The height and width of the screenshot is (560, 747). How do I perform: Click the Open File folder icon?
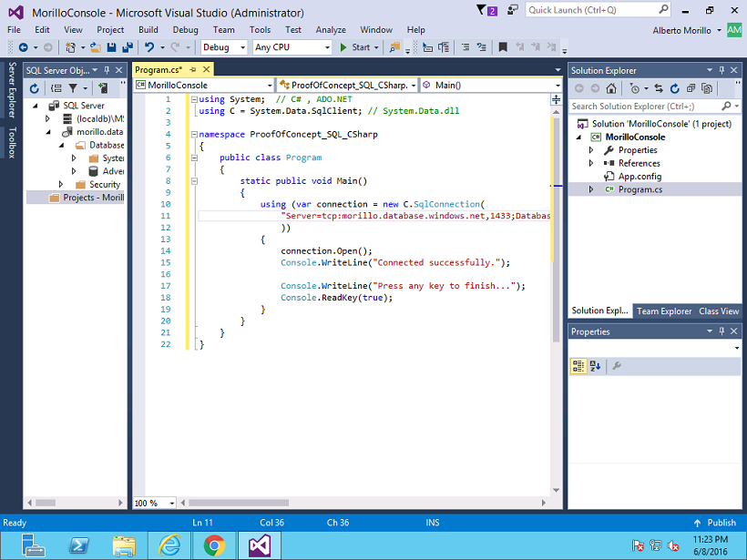(x=96, y=47)
